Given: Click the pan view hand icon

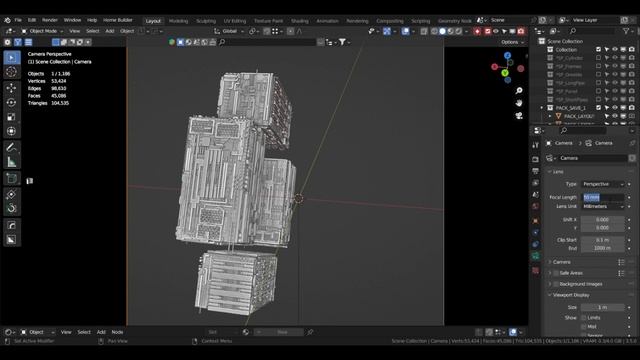Looking at the screenshot, I should coord(519,103).
